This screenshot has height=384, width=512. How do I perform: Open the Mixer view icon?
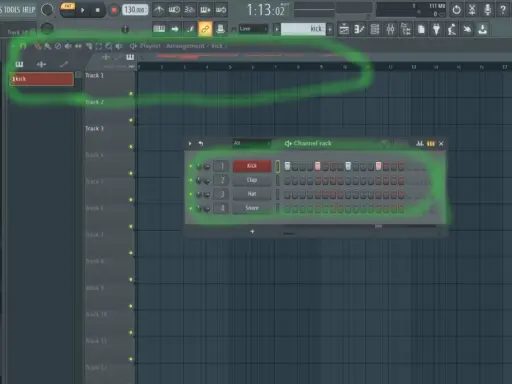tap(390, 29)
